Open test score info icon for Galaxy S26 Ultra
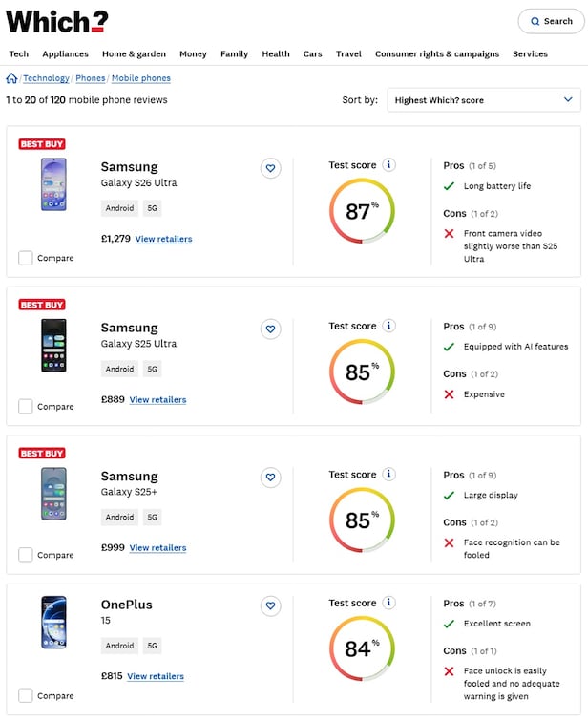Viewport: 588px width, 722px height. tap(388, 165)
